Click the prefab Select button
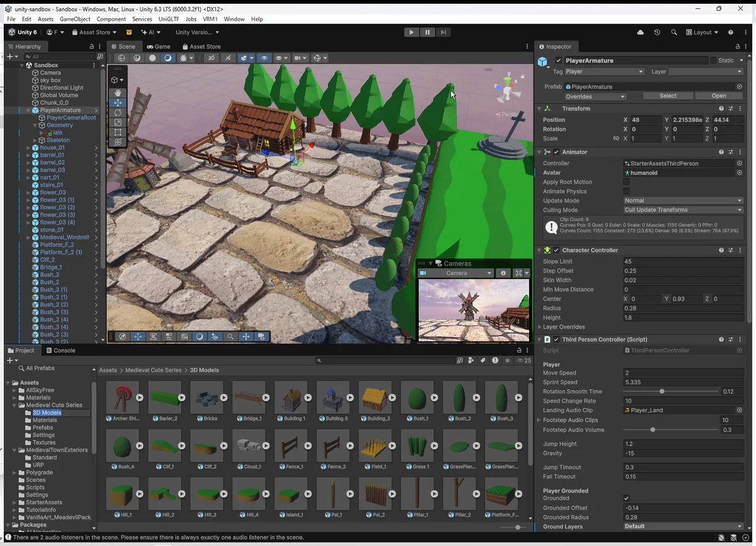Viewport: 756px width, 546px height. tap(668, 96)
